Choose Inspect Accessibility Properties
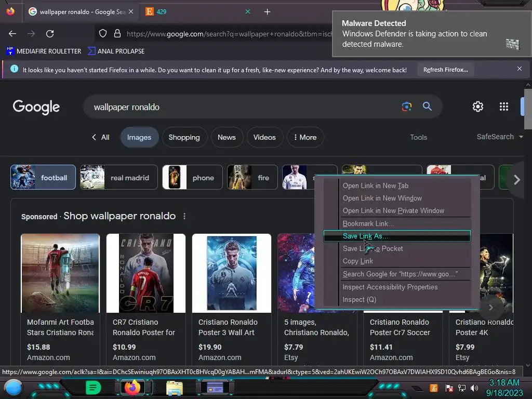Viewport: 532px width, 399px height. (x=397, y=287)
